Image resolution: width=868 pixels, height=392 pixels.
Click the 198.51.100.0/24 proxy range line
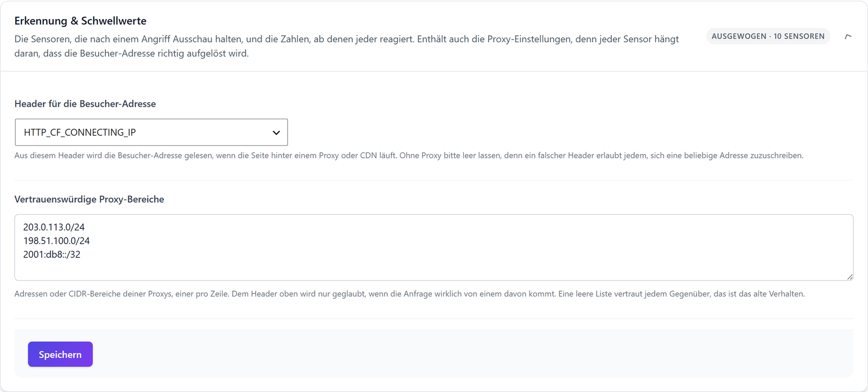[56, 241]
